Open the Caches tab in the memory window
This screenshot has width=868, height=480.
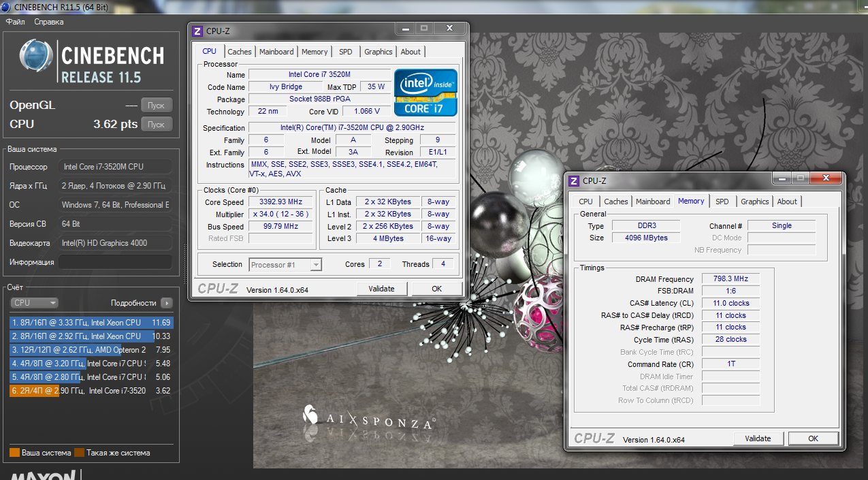615,202
